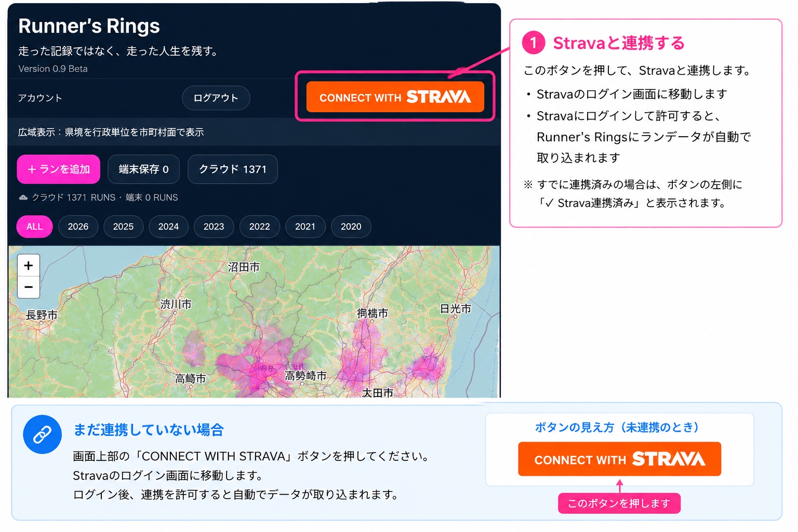This screenshot has width=798, height=532.
Task: Click CONNECT WITH STRAVA in ボタンの見え方 preview
Action: point(619,459)
